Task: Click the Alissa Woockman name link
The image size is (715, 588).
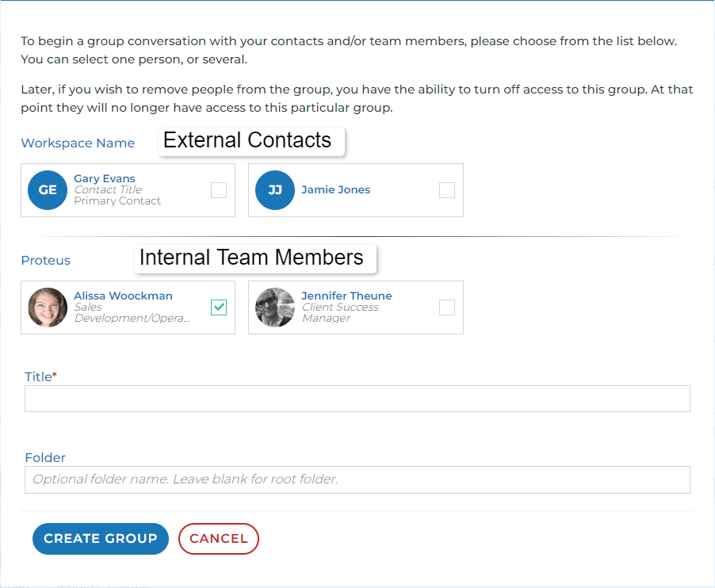Action: [x=123, y=296]
